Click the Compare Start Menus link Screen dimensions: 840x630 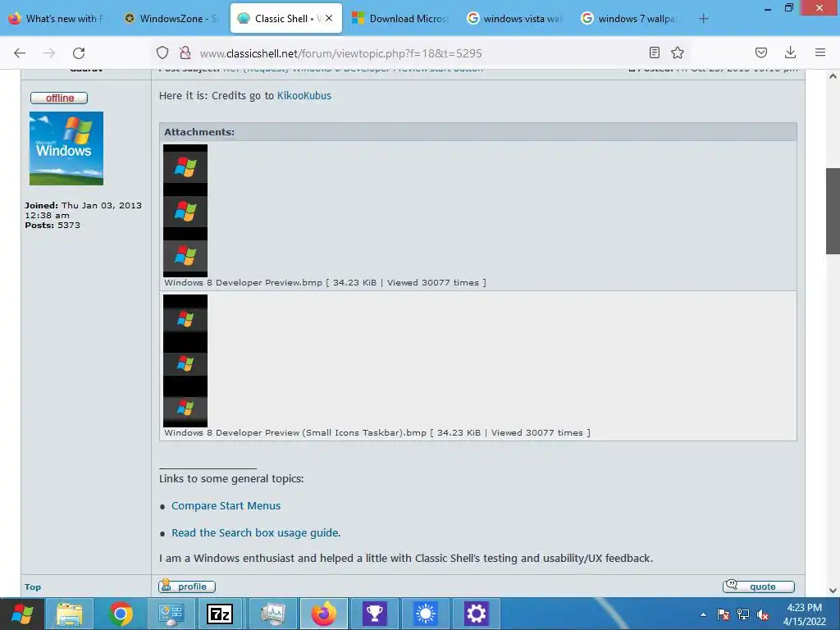pos(226,505)
